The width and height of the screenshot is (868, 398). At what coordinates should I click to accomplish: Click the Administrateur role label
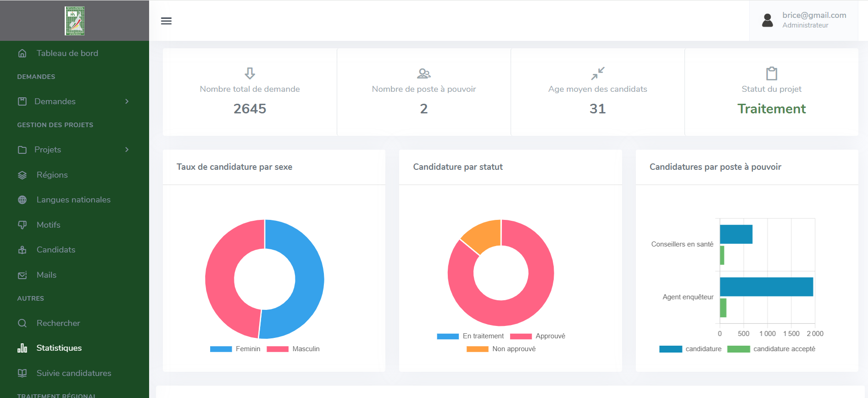tap(805, 25)
